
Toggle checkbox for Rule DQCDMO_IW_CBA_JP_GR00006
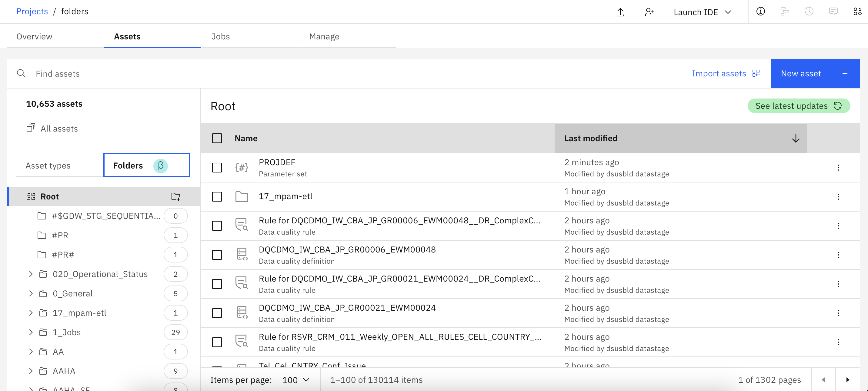tap(217, 226)
